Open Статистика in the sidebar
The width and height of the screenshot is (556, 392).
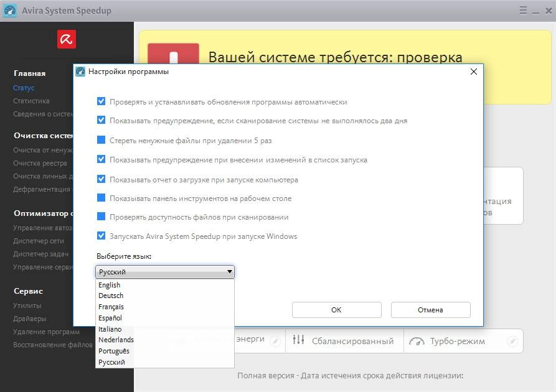pos(31,101)
